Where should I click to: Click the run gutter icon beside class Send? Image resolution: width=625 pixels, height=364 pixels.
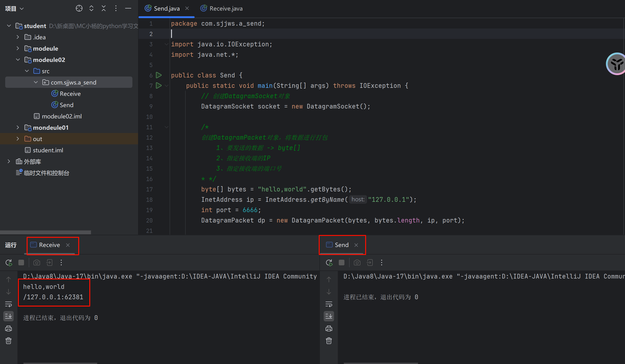[159, 75]
